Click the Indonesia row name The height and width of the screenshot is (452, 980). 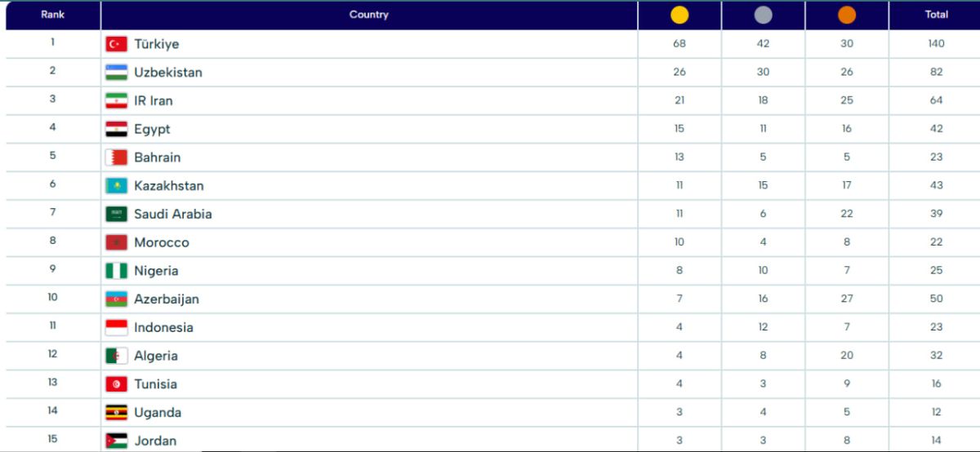[x=164, y=327]
